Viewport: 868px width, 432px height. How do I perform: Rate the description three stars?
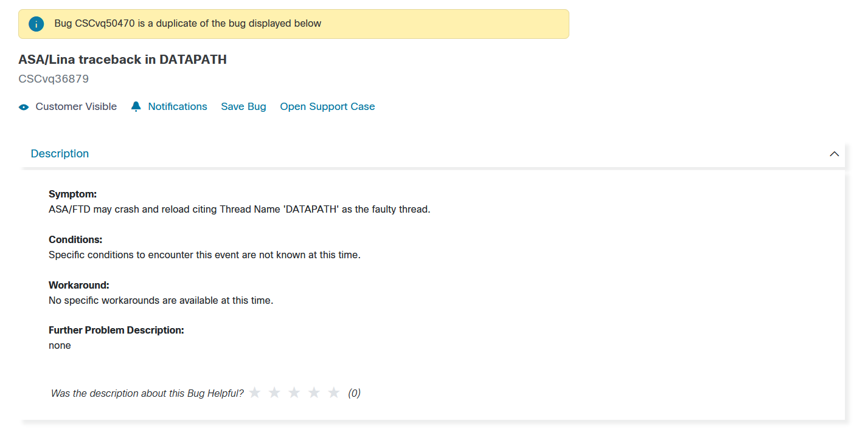click(x=294, y=393)
